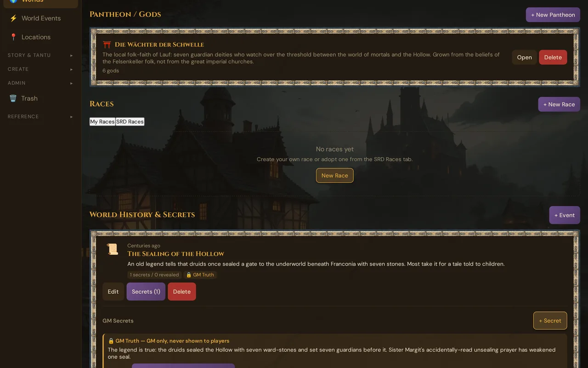
Task: Click the lock GM Truth badge
Action: (200, 275)
